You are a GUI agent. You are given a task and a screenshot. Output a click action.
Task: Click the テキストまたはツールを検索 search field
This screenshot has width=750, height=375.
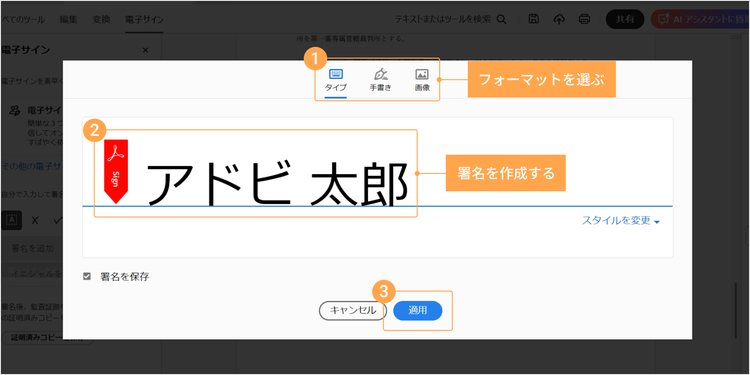[x=443, y=19]
